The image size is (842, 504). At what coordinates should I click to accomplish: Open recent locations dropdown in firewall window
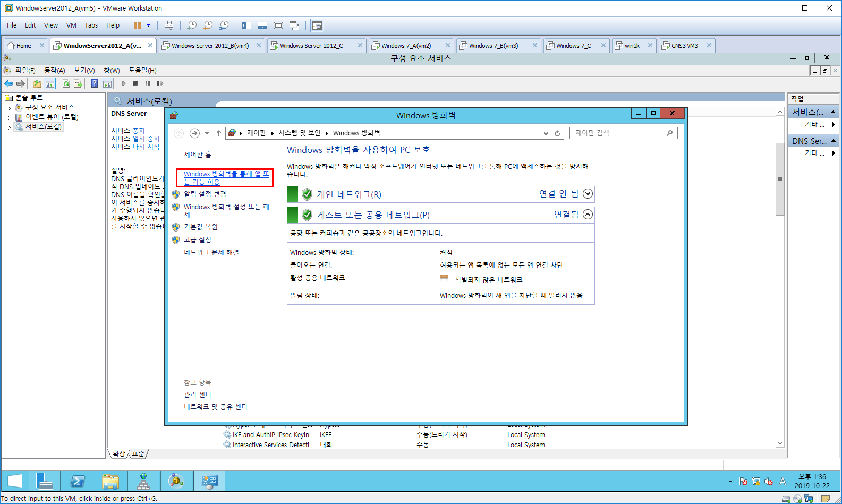[207, 133]
